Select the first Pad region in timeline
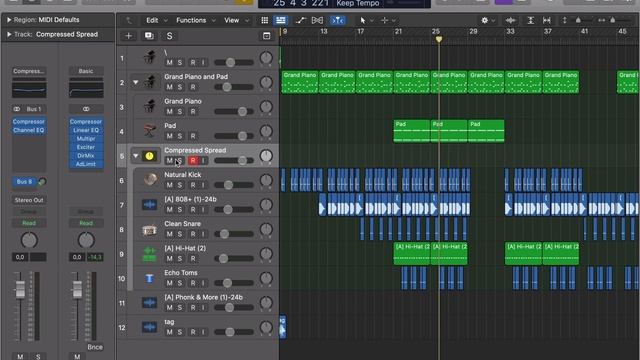Screen dimensions: 640x360 [411, 131]
